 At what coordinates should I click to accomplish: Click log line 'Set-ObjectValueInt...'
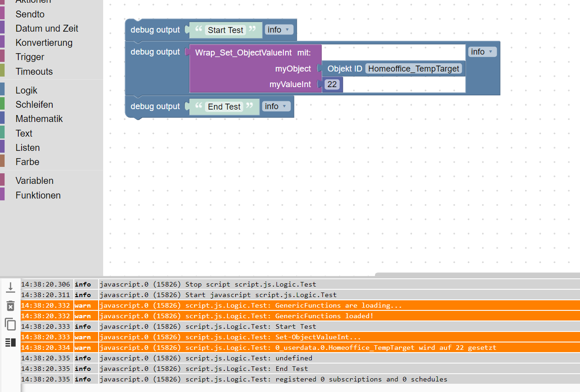point(300,337)
